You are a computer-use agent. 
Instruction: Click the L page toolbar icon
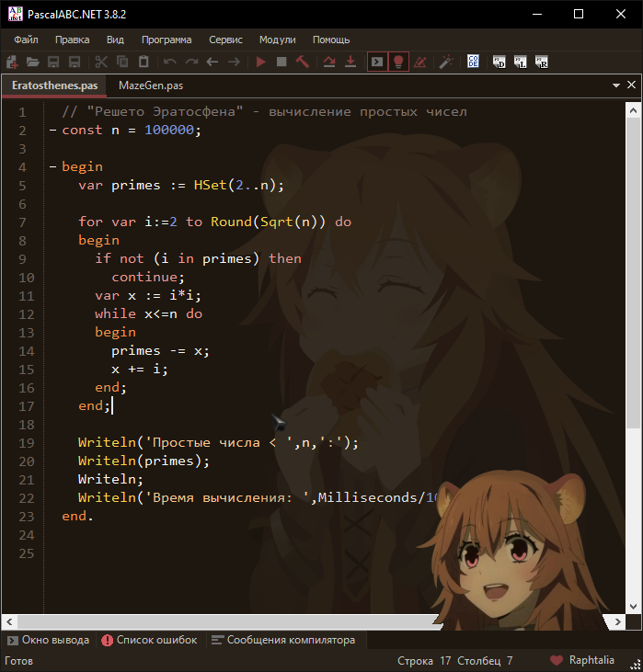click(521, 63)
